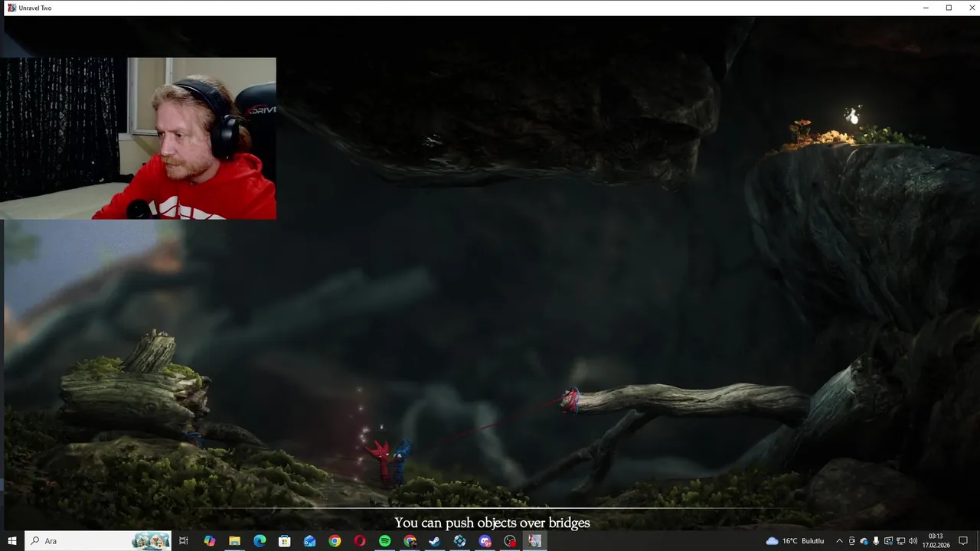The width and height of the screenshot is (980, 551).
Task: Click the Unravel Two window title icon
Action: [x=11, y=8]
